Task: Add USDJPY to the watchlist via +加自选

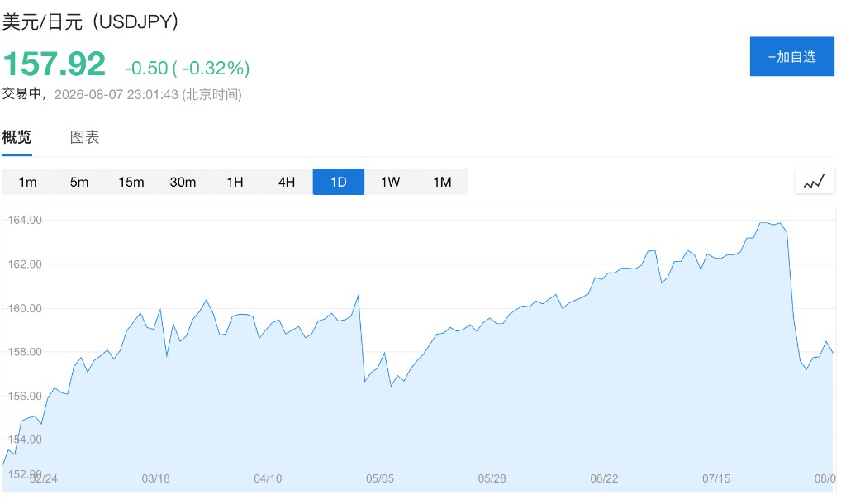Action: (x=791, y=57)
